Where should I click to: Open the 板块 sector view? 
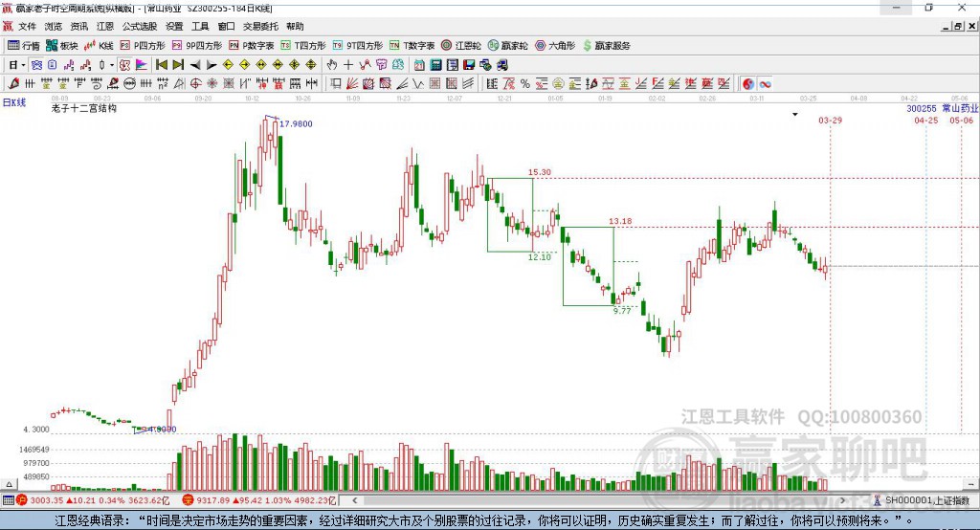click(61, 46)
